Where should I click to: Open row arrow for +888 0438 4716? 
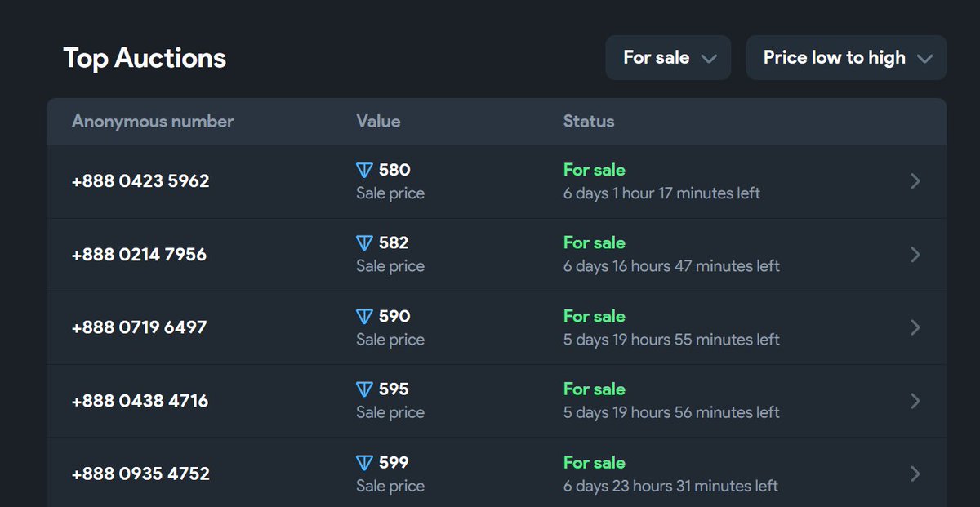pos(915,401)
